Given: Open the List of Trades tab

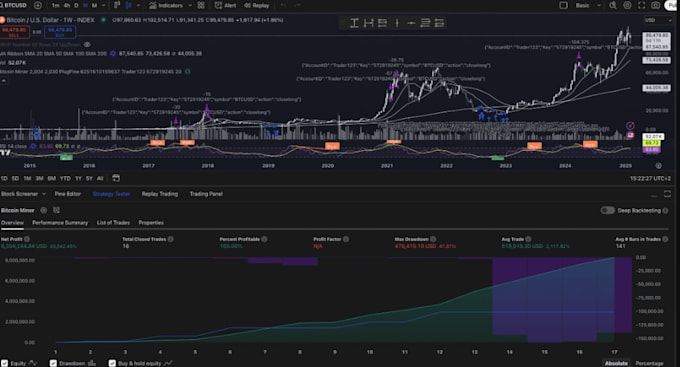Looking at the screenshot, I should (113, 223).
